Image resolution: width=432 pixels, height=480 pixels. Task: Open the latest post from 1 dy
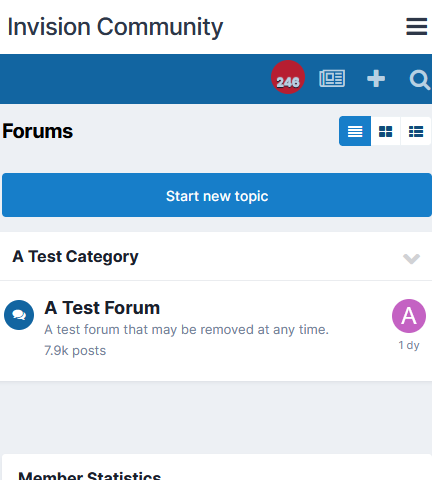[409, 345]
